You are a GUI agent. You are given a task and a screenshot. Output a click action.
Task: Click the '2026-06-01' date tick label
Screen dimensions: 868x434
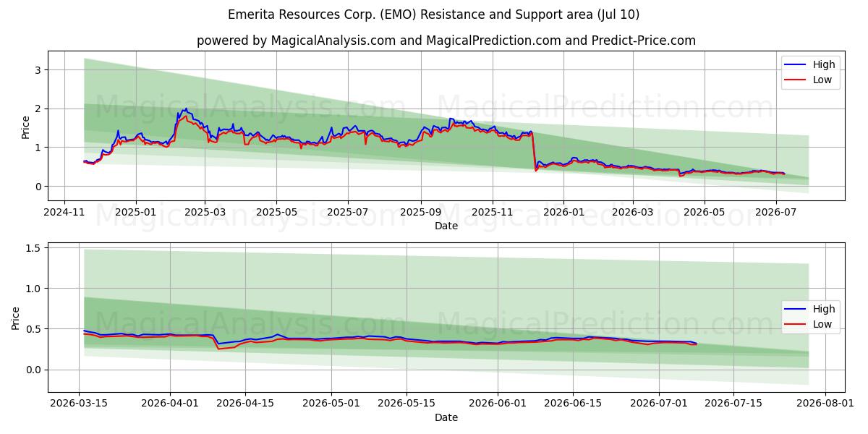coord(498,403)
